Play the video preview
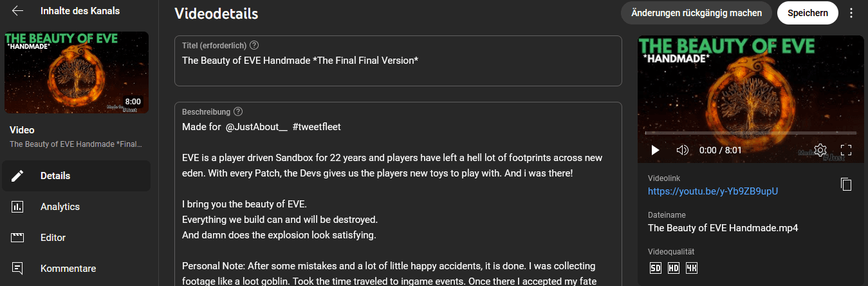Viewport: 868px width, 286px height. tap(655, 150)
